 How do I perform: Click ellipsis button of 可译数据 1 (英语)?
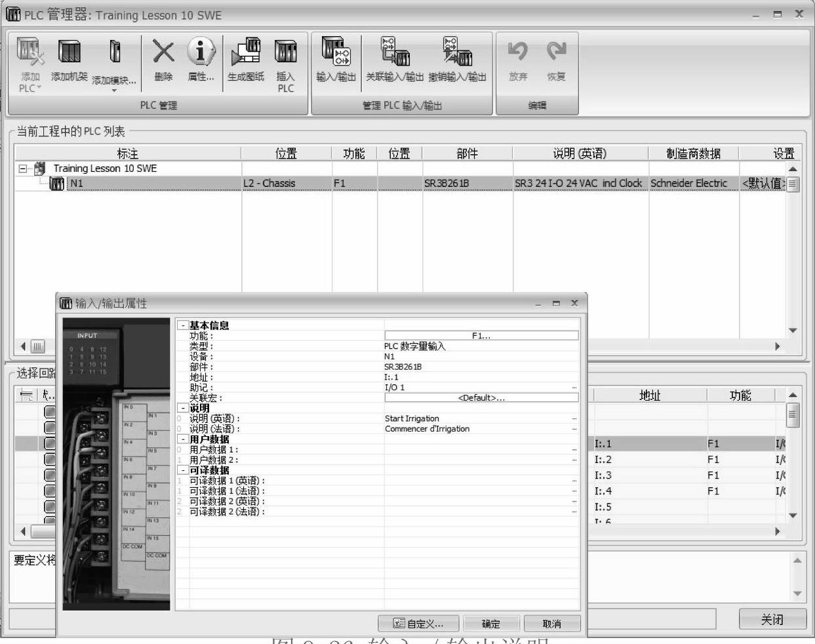575,481
